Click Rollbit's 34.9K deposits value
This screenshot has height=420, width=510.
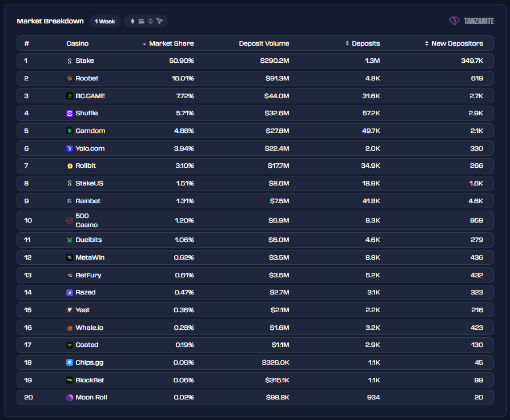(x=371, y=166)
